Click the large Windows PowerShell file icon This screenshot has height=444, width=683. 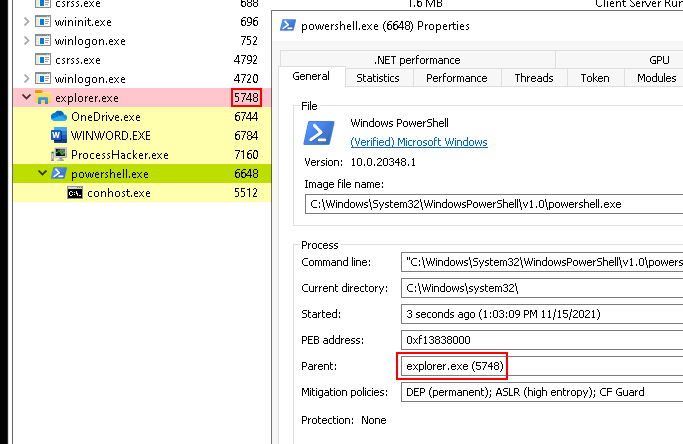(320, 133)
